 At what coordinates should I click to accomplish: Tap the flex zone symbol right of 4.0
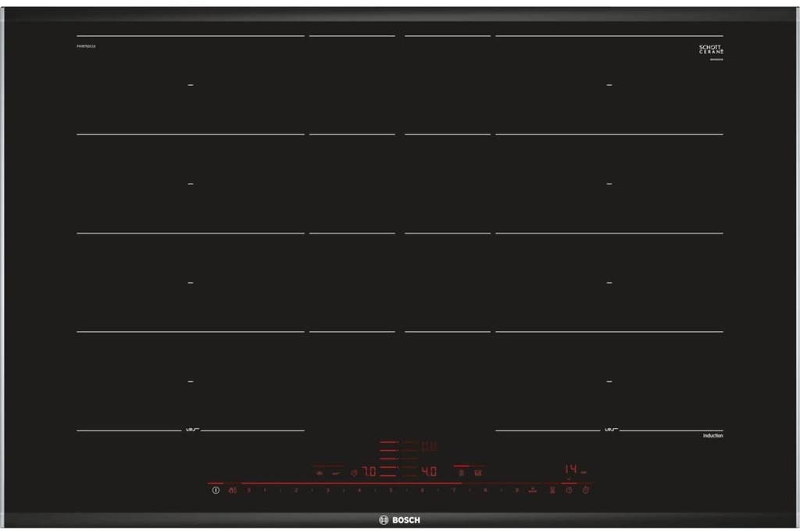click(461, 473)
